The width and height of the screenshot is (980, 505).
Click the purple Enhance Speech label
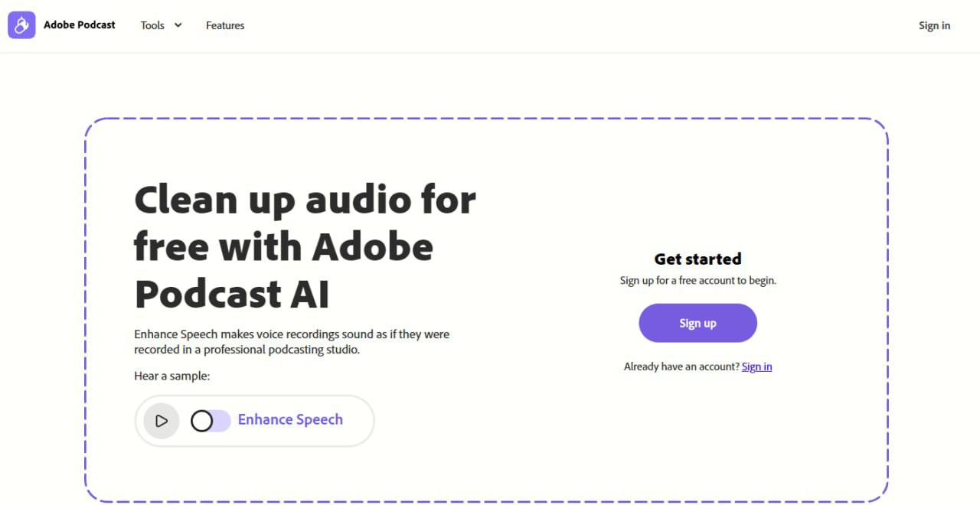coord(290,419)
